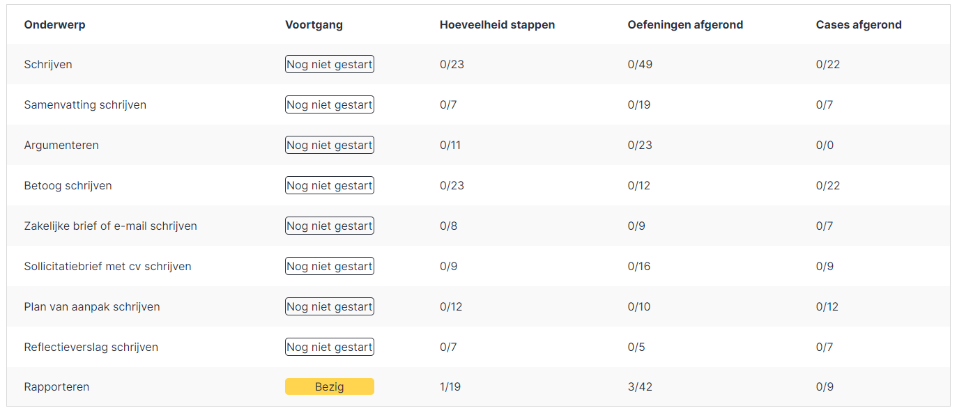Click the Cases afgerond column header

point(859,25)
